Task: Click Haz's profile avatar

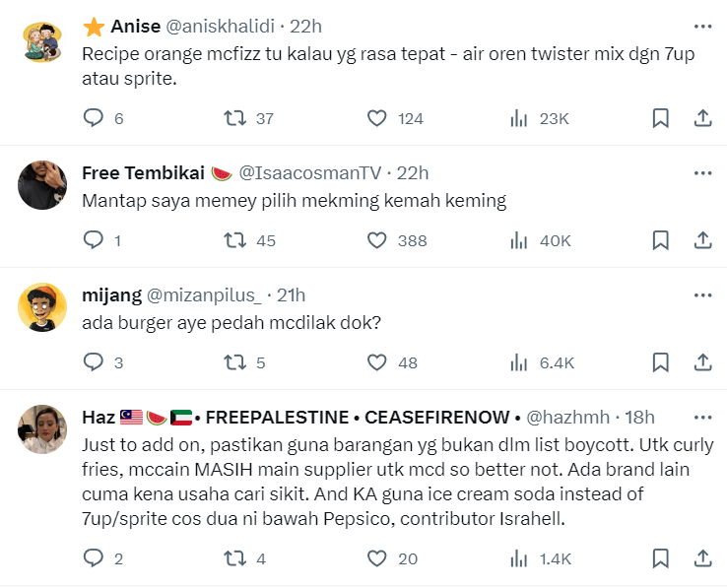Action: [x=42, y=429]
